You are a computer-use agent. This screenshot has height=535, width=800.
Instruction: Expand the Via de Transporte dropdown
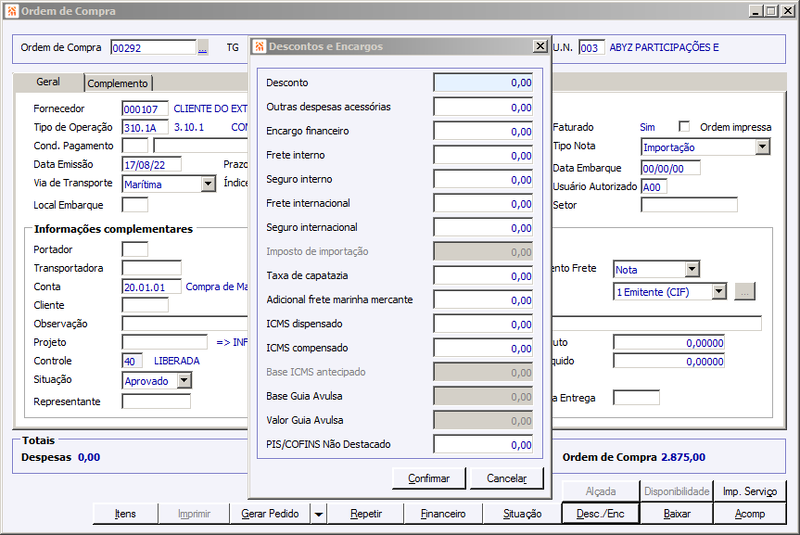pyautogui.click(x=208, y=184)
